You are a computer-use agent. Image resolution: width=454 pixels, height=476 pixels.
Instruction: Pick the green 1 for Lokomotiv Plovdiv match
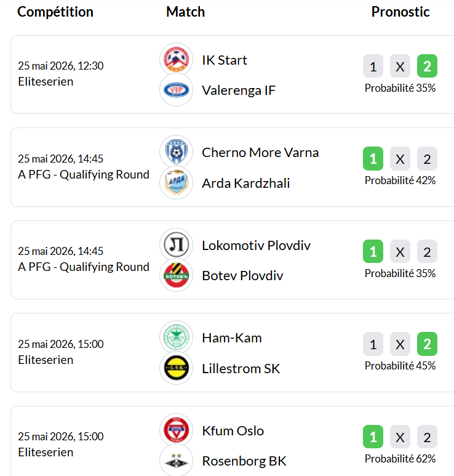pos(373,251)
